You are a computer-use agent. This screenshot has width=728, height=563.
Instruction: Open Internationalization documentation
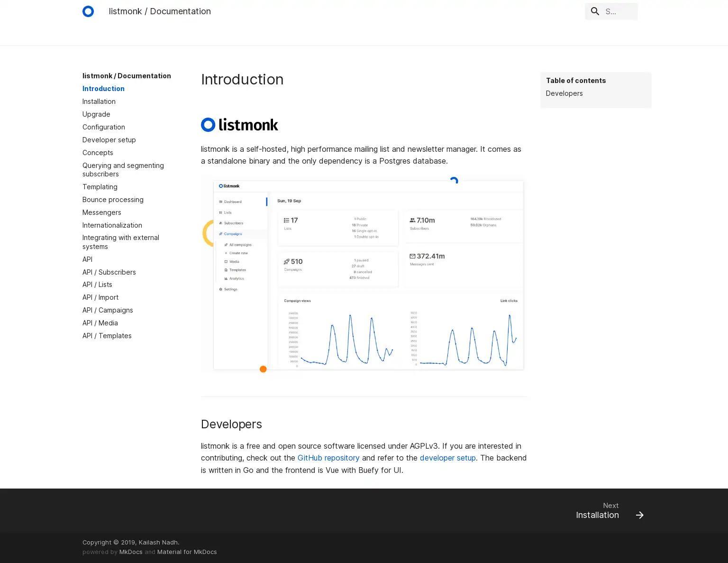112,225
